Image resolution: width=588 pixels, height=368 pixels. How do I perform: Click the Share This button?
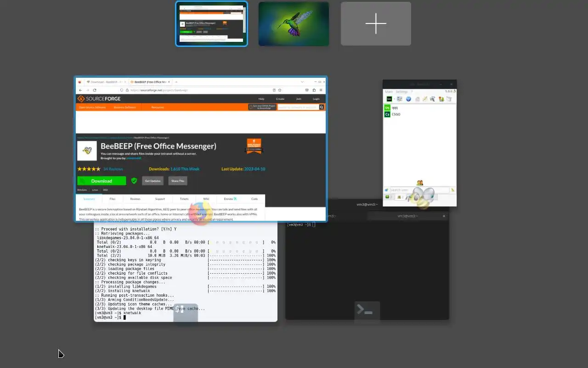178,181
